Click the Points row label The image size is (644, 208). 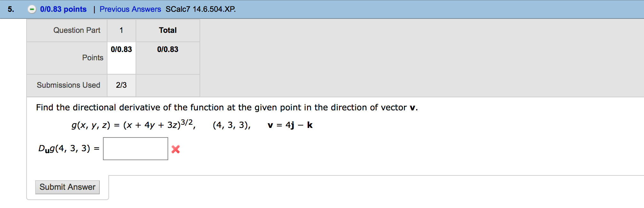tap(93, 58)
